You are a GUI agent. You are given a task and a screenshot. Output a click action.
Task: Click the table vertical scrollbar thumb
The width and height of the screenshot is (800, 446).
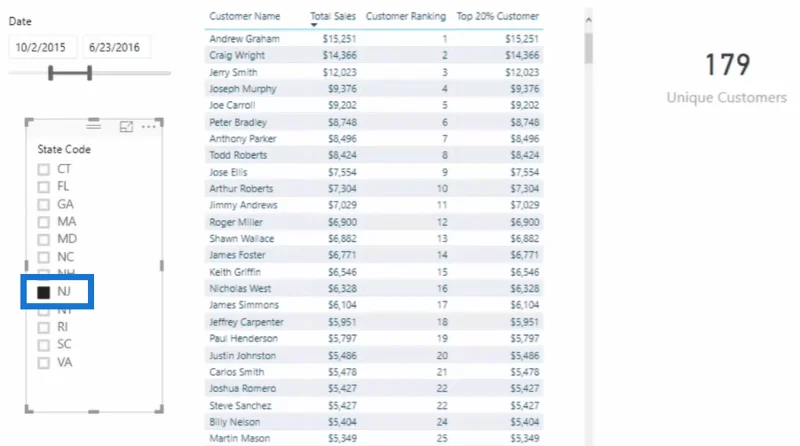pyautogui.click(x=588, y=48)
